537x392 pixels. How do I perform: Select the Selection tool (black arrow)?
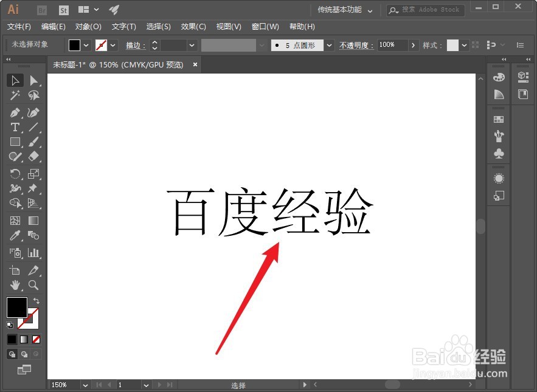(15, 80)
